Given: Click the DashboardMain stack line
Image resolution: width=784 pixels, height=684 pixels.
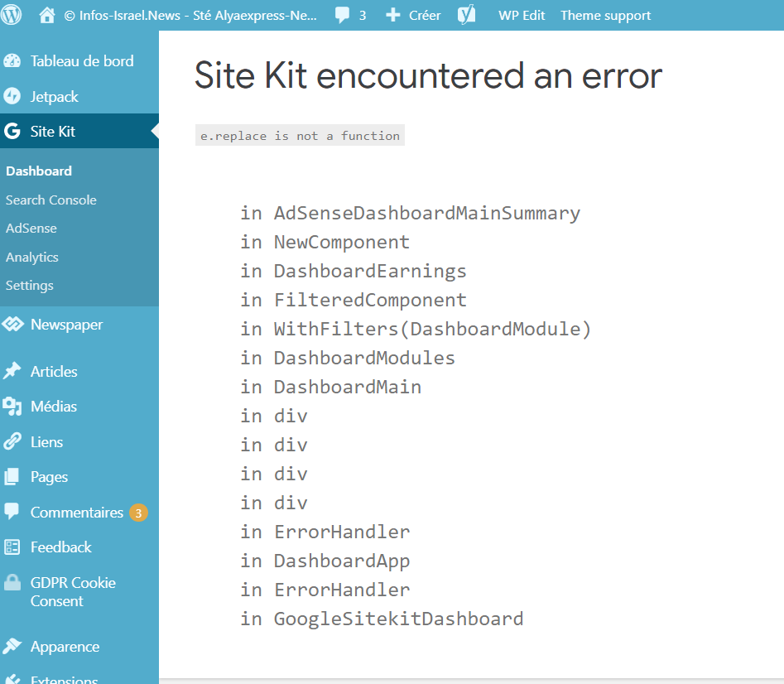Looking at the screenshot, I should pos(330,387).
